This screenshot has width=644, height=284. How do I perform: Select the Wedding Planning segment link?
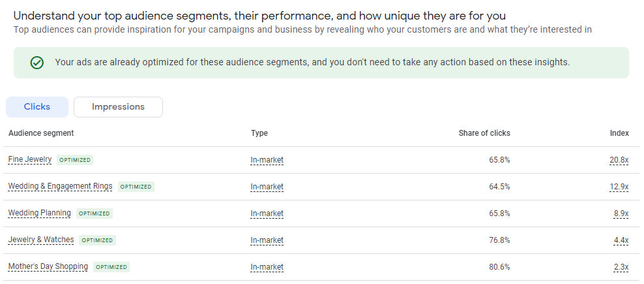click(39, 213)
